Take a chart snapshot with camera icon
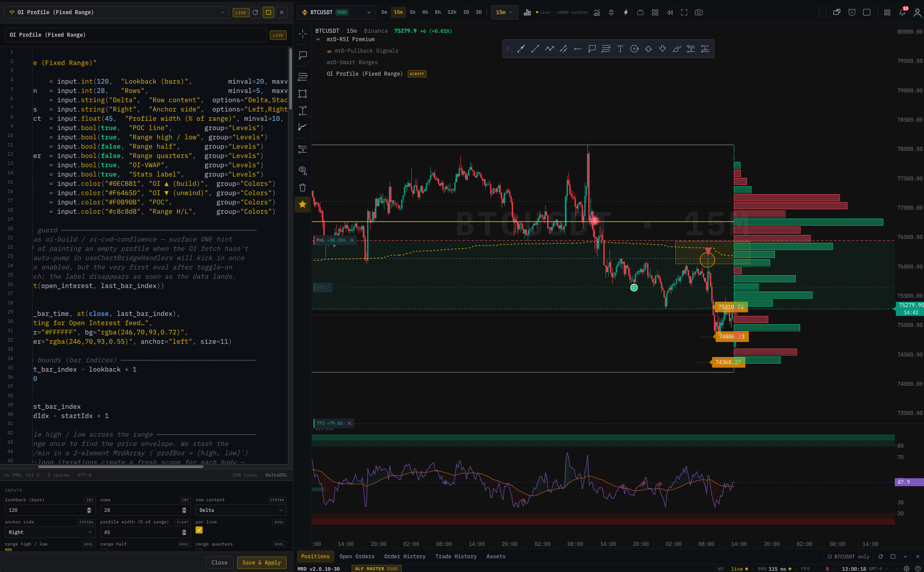The image size is (924, 572). [x=699, y=12]
